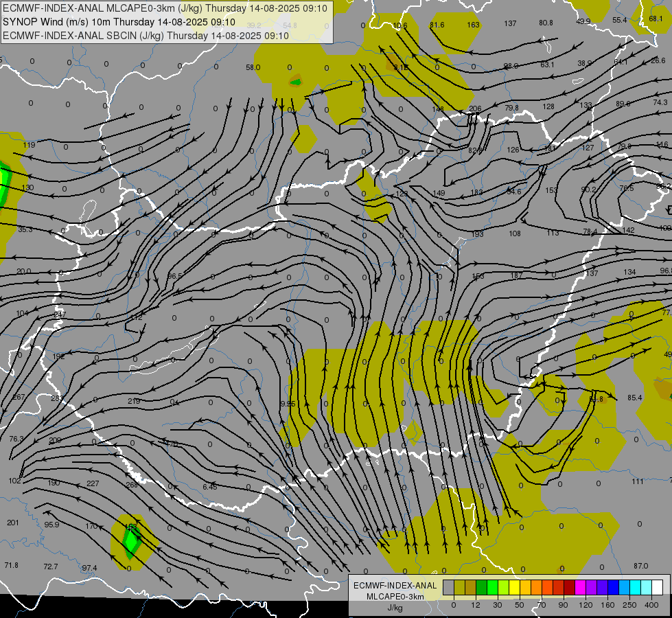
Task: Click the map value 6.45
Action: pos(210,487)
